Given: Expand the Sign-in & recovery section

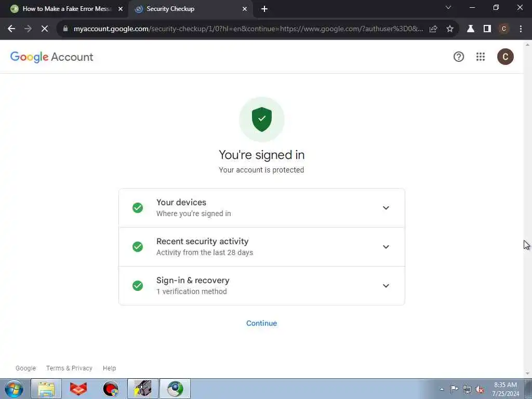Looking at the screenshot, I should pyautogui.click(x=386, y=286).
